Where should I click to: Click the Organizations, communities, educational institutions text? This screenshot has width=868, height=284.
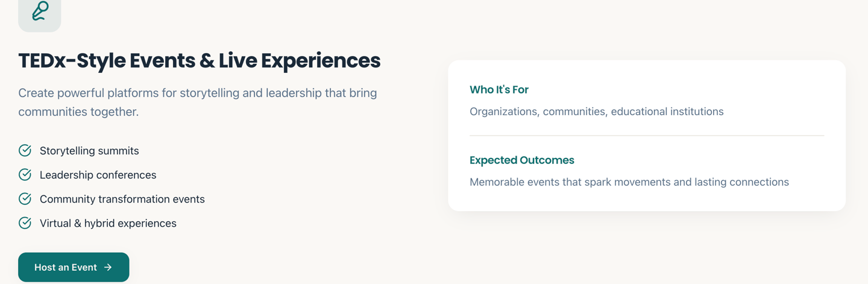click(596, 112)
